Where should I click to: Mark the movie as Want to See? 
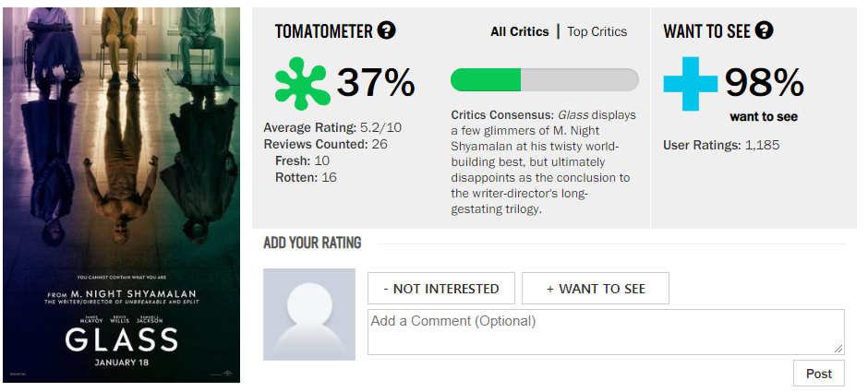coord(595,288)
